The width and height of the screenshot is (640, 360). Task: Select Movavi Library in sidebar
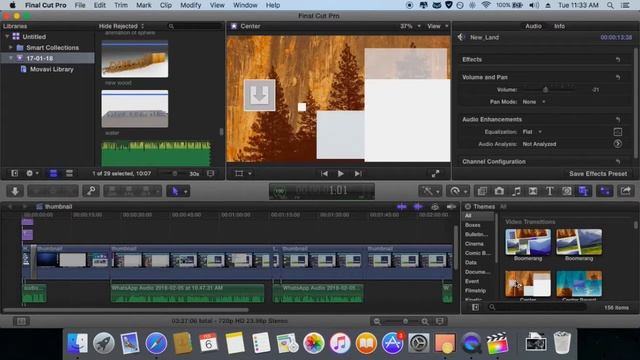click(51, 69)
